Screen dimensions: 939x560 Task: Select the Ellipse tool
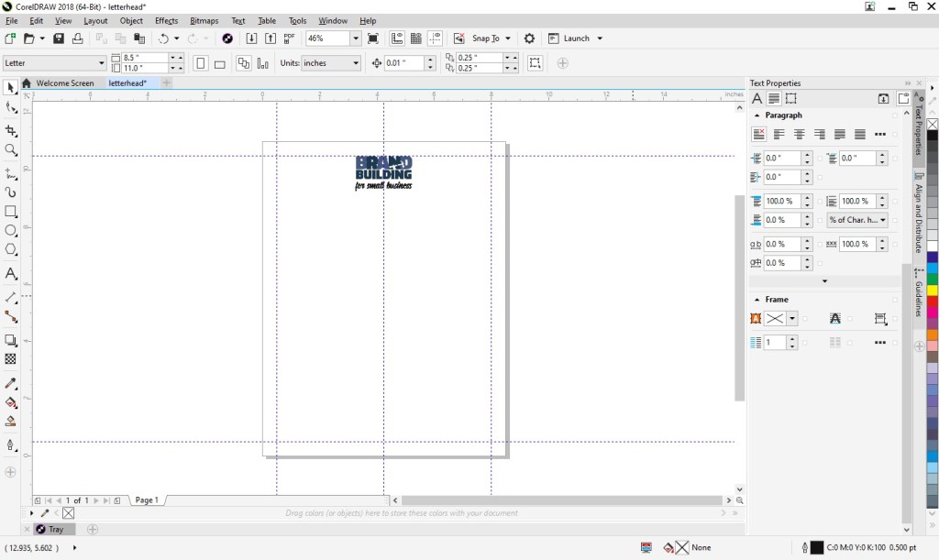(11, 231)
